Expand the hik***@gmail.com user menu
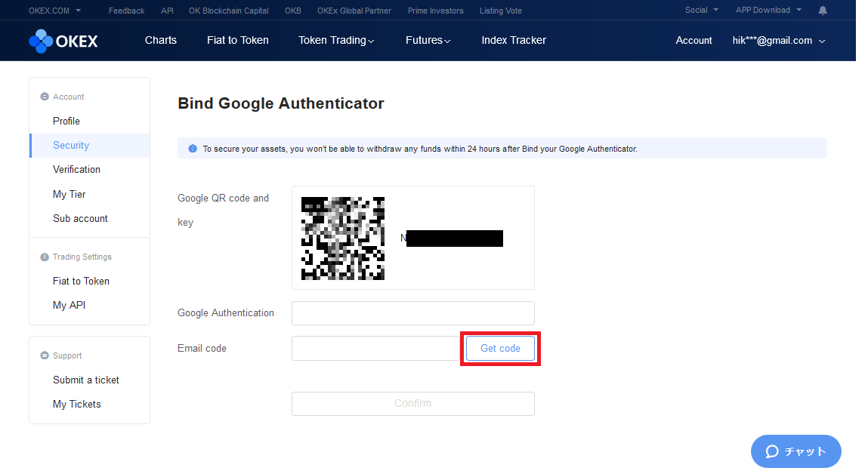 click(779, 41)
